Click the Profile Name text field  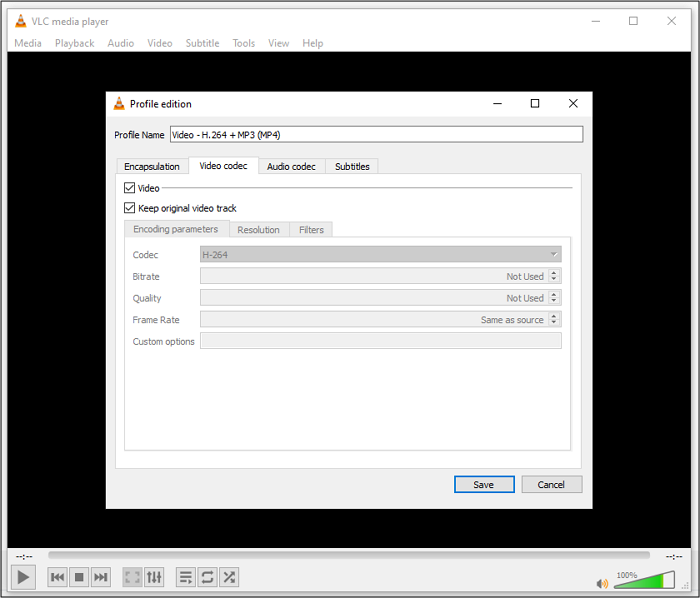click(x=375, y=134)
